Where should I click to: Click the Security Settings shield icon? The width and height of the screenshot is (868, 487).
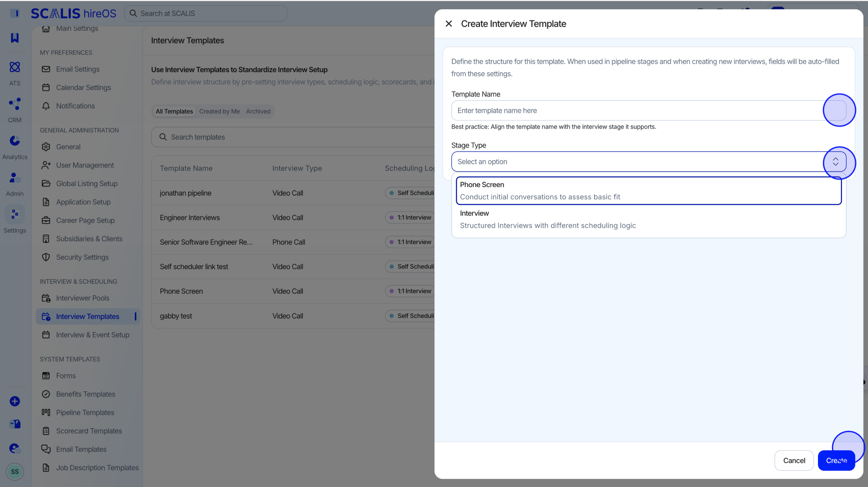(46, 257)
